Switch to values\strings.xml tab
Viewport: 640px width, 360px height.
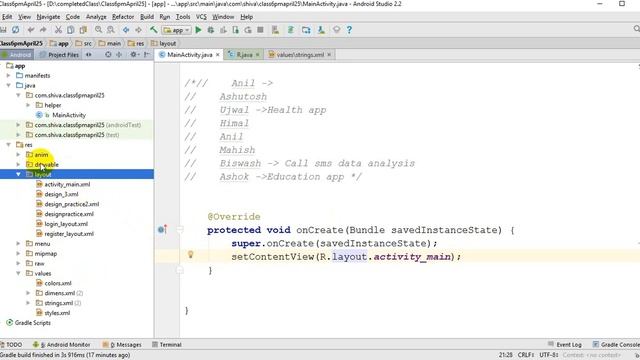pyautogui.click(x=300, y=54)
